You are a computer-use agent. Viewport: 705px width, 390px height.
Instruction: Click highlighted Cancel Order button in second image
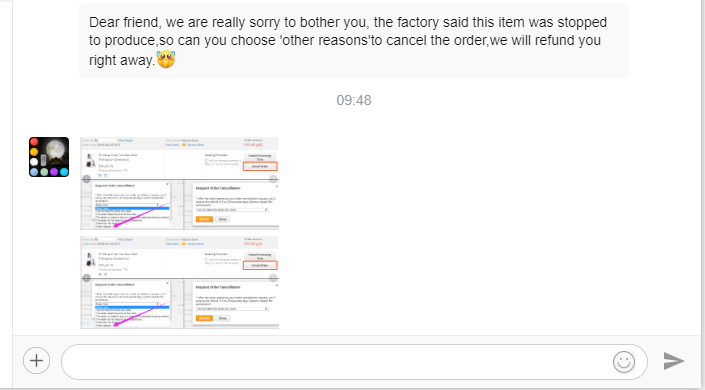coord(260,265)
